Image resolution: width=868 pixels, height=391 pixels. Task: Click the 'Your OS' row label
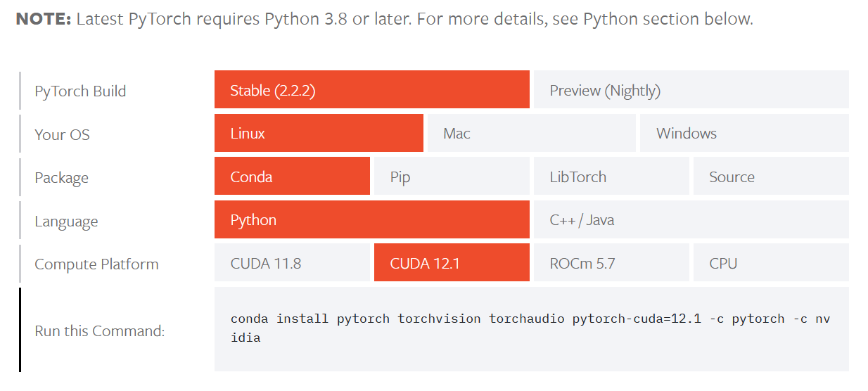[62, 134]
